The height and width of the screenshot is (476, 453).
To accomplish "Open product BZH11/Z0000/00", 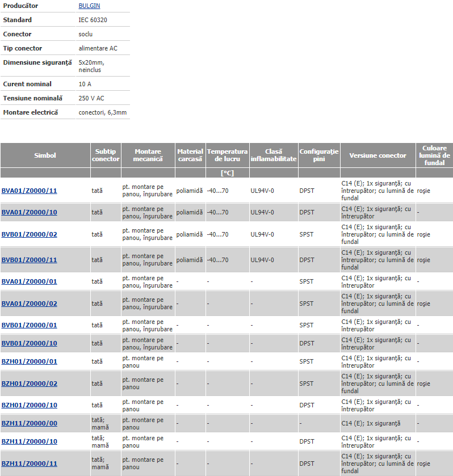I will coord(29,423).
